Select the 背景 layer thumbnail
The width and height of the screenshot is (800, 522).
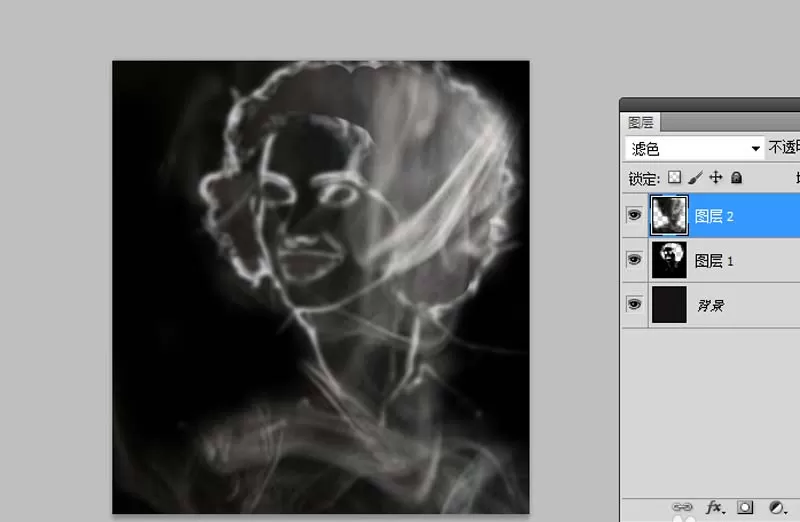pyautogui.click(x=669, y=305)
